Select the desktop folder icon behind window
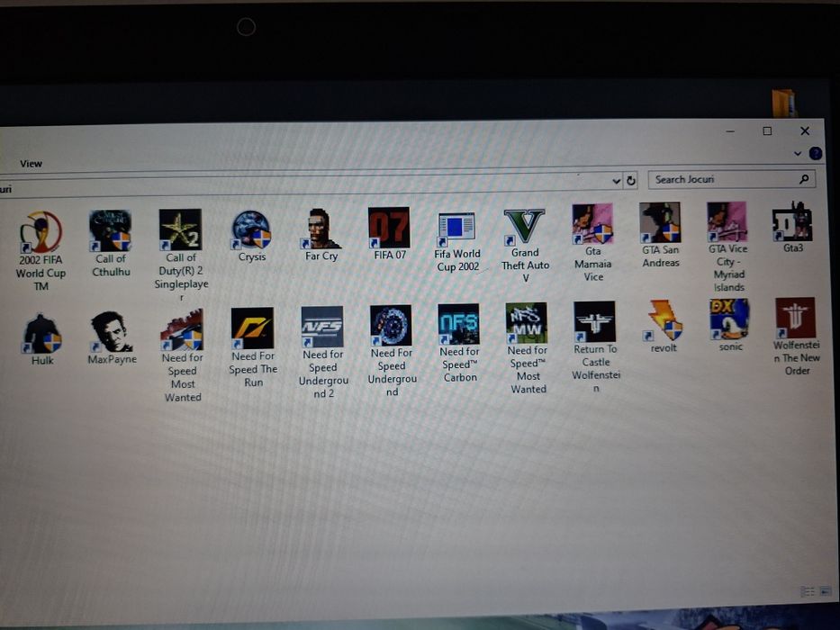 784,103
